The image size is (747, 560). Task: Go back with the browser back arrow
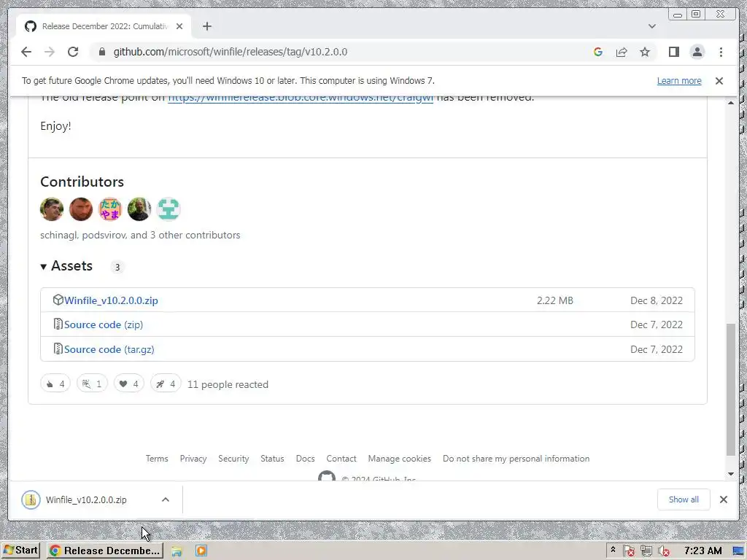pos(26,52)
